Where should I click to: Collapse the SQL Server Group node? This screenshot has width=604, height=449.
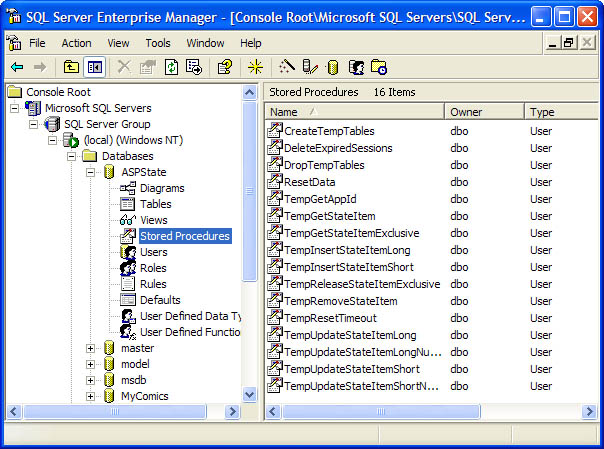(x=34, y=124)
